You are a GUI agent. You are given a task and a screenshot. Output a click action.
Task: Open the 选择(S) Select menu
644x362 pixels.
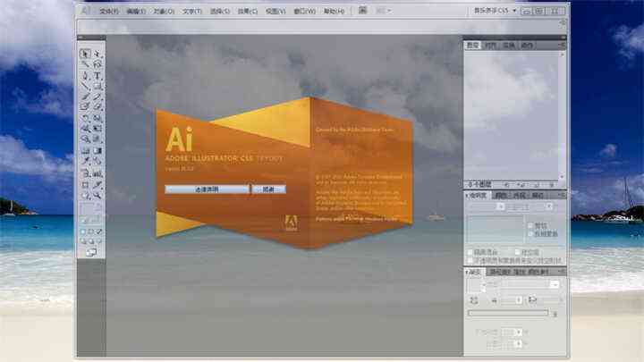point(220,11)
